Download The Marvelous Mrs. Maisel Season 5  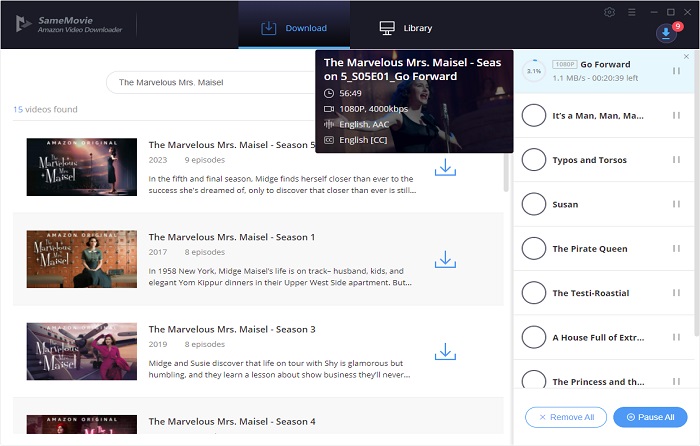tap(445, 168)
